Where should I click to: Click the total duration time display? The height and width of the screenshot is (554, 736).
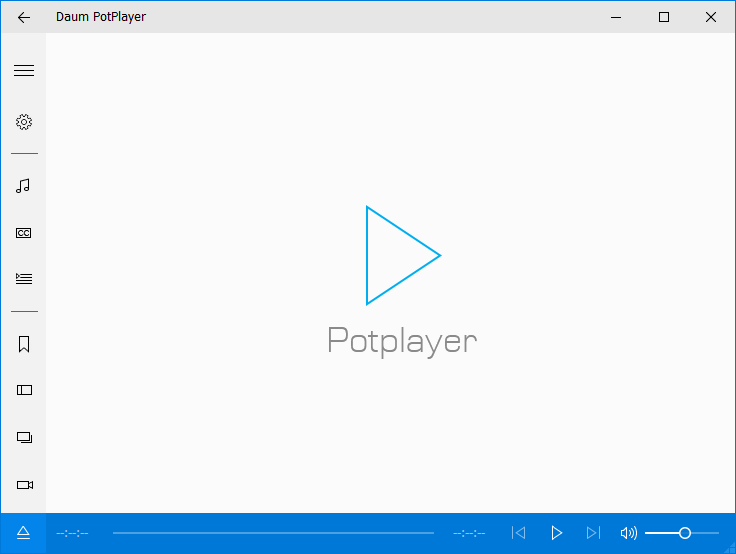point(469,533)
